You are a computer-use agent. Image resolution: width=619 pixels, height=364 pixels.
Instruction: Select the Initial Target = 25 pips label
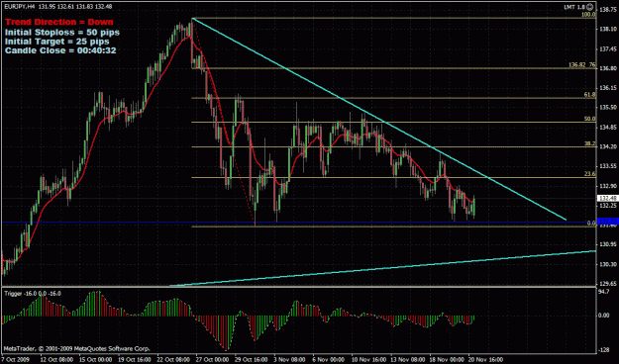click(57, 42)
